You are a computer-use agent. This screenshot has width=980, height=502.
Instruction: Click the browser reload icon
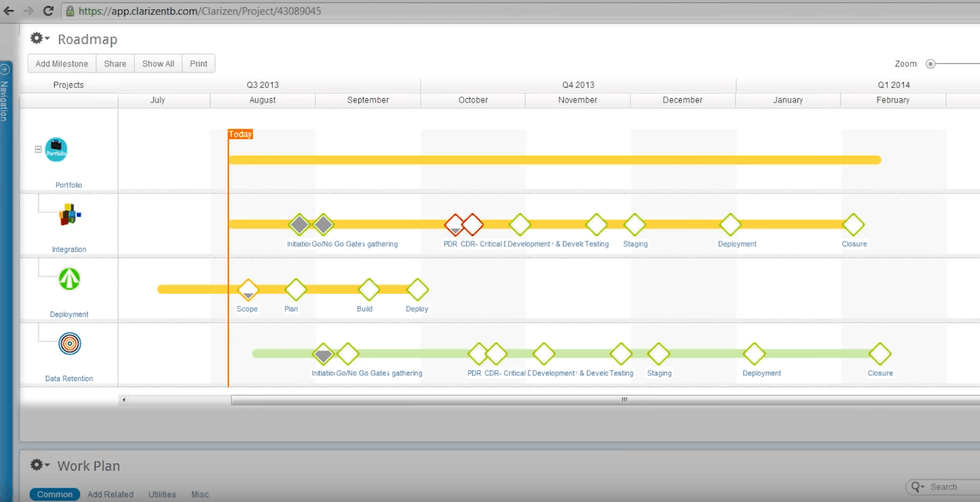[48, 11]
